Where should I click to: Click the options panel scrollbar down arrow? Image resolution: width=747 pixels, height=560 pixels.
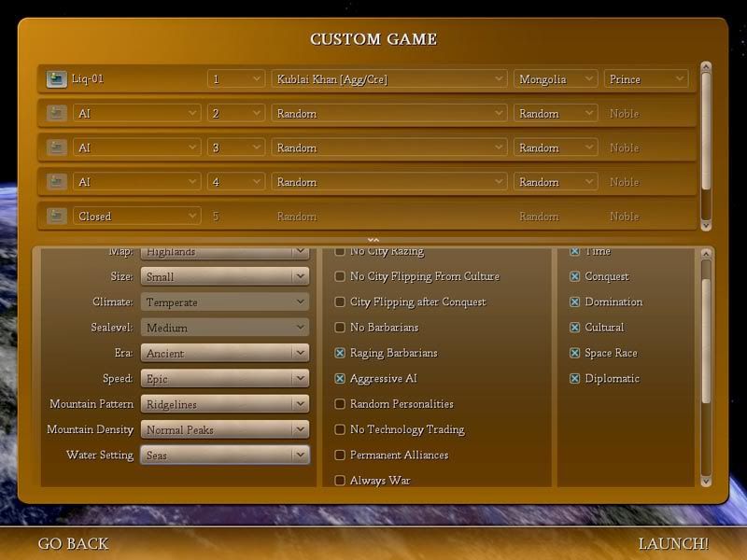tap(706, 482)
